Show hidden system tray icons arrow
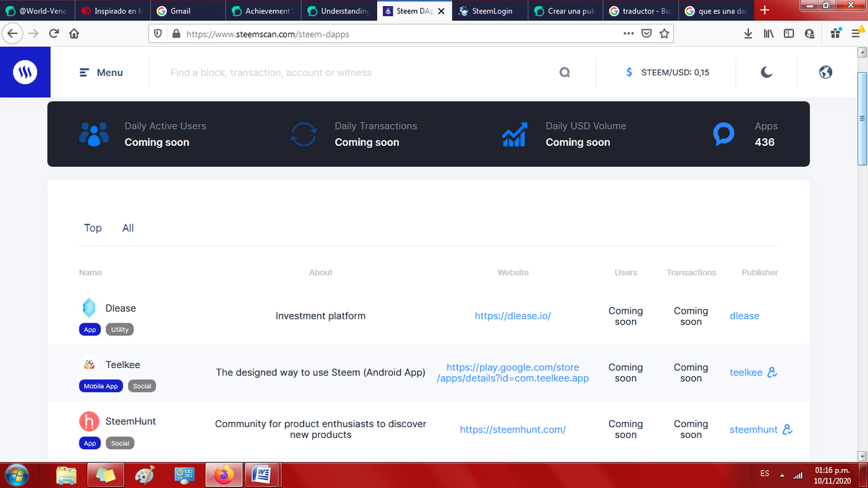868x488 pixels. [782, 474]
